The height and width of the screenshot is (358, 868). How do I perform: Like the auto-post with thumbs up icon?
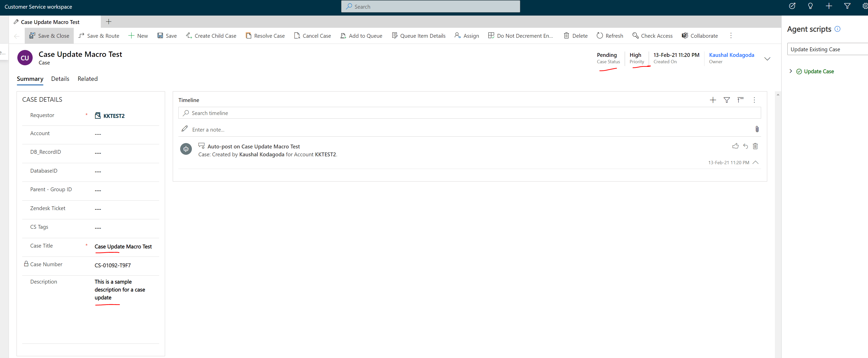click(x=735, y=146)
